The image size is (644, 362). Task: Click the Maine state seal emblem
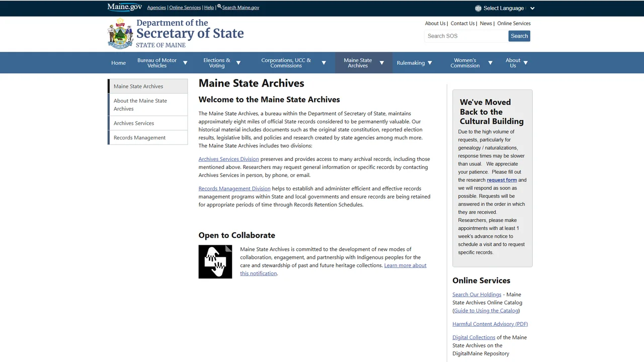pos(120,34)
